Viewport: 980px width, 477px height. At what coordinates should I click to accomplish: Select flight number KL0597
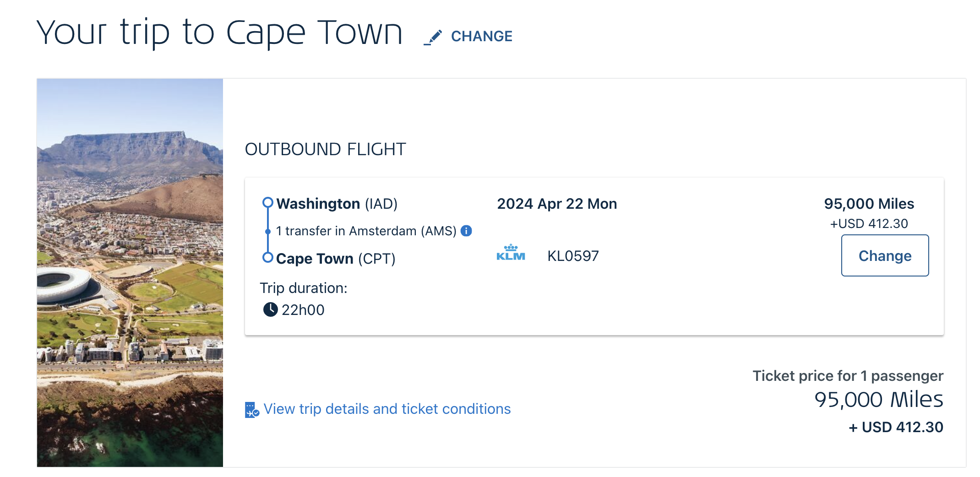pos(573,255)
